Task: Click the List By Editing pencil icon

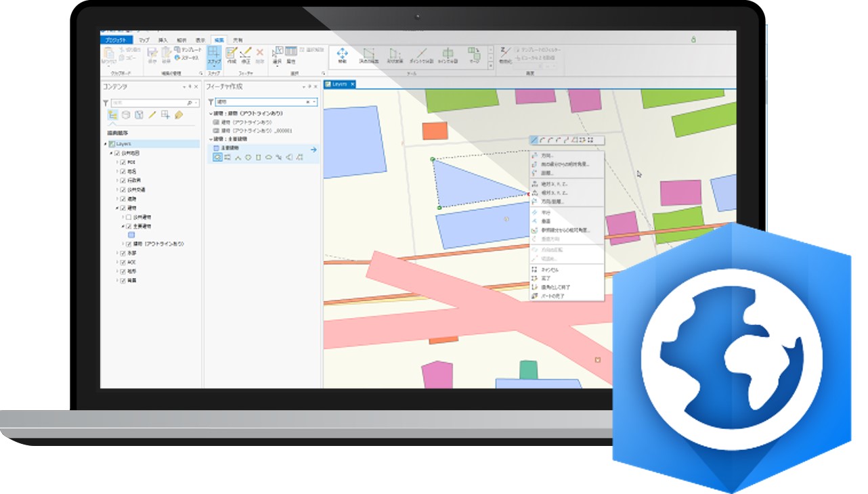Action: (x=152, y=115)
